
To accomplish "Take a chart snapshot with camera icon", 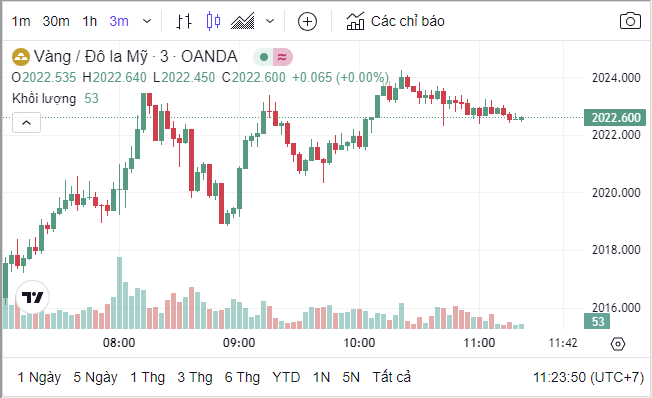I will [x=630, y=21].
